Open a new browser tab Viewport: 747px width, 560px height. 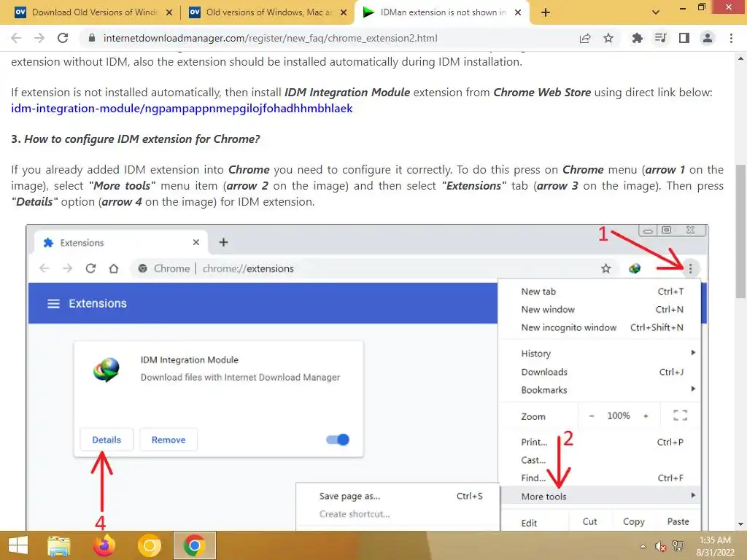point(546,12)
